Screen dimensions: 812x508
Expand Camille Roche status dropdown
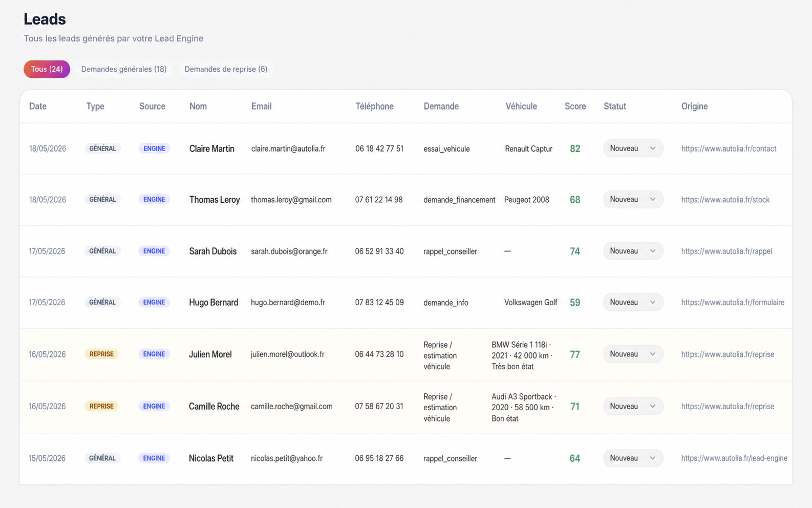pyautogui.click(x=633, y=406)
